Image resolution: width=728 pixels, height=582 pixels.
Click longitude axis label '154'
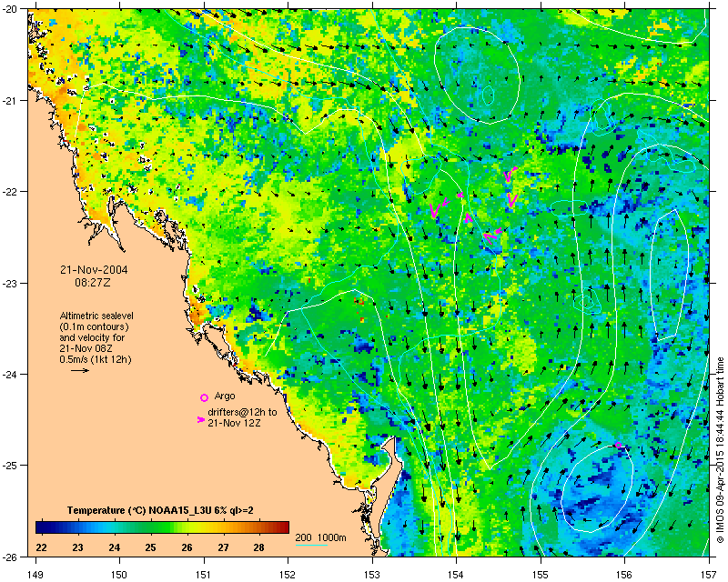click(x=456, y=574)
